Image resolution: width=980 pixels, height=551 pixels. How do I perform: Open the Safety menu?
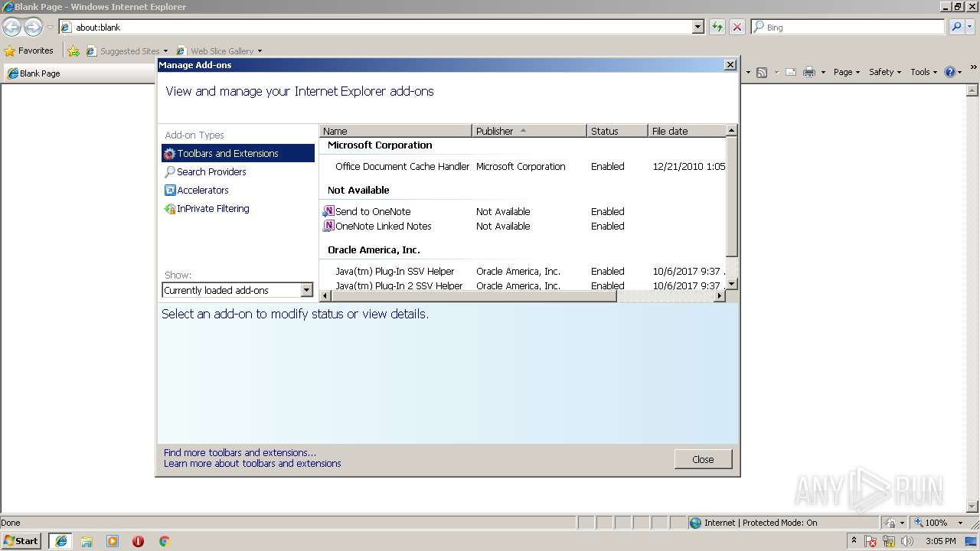click(x=885, y=72)
